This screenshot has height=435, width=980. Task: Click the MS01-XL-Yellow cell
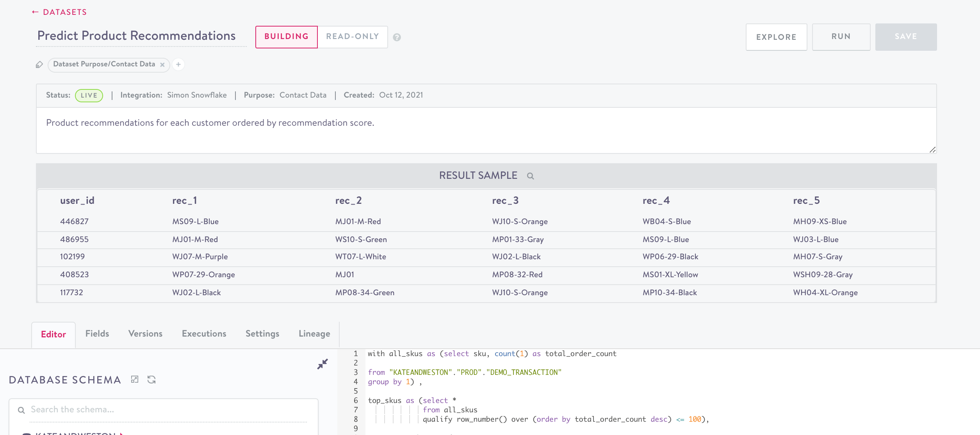coord(670,275)
